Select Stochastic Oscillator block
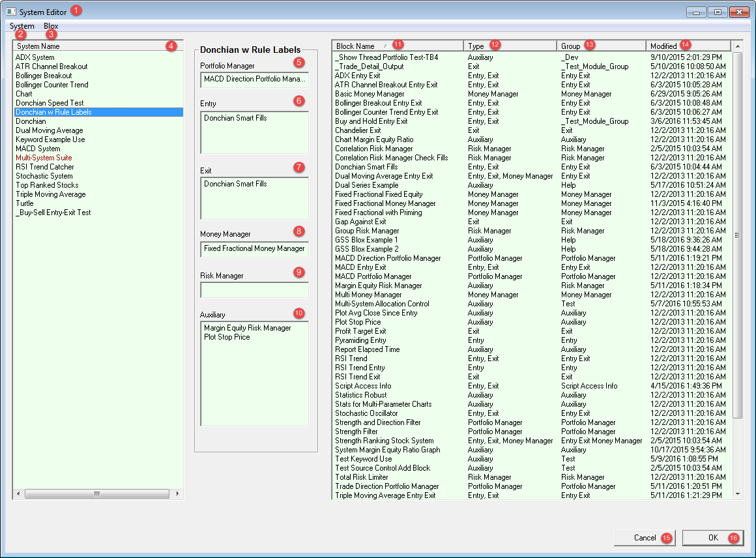The width and height of the screenshot is (756, 558). pos(532,413)
